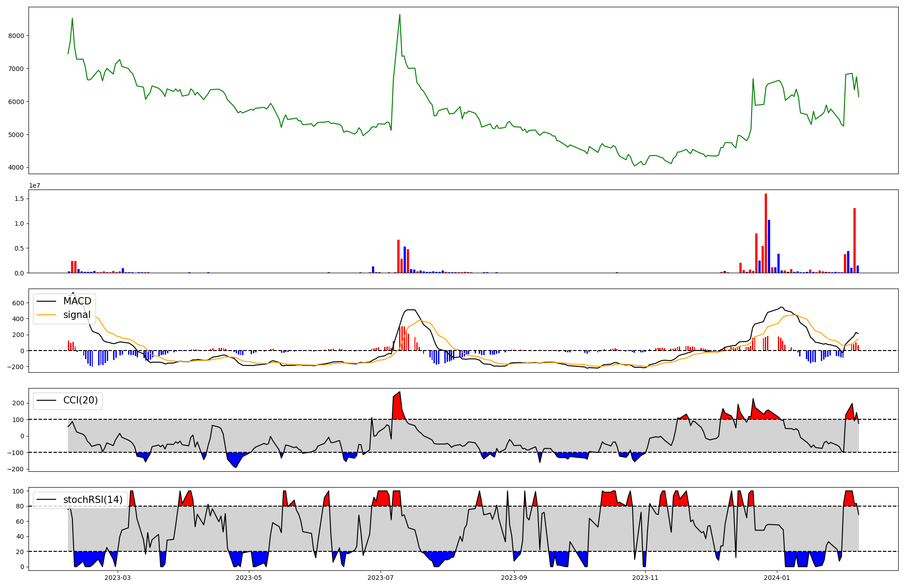Click the 2023-07 date tick label
Screen dimensions: 905x588
click(381, 578)
